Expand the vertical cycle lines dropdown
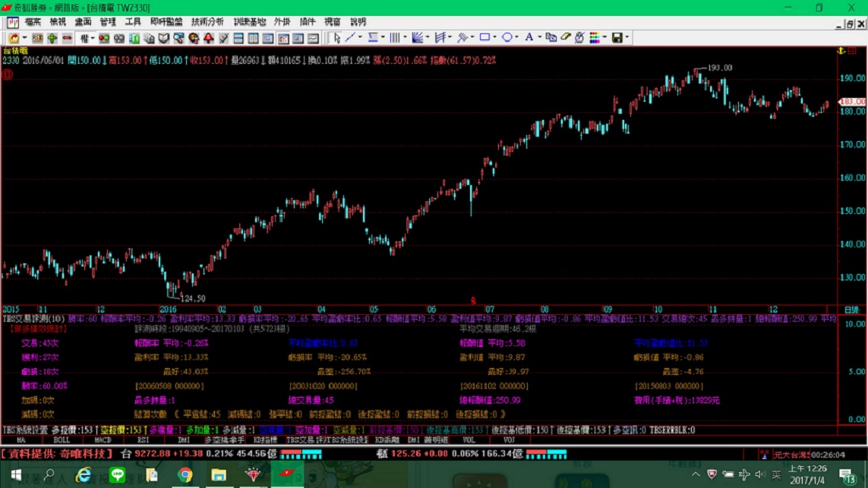The height and width of the screenshot is (488, 868). coord(406,38)
